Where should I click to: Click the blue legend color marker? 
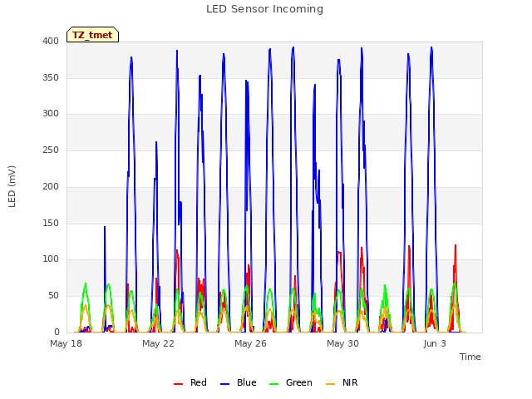pos(225,384)
